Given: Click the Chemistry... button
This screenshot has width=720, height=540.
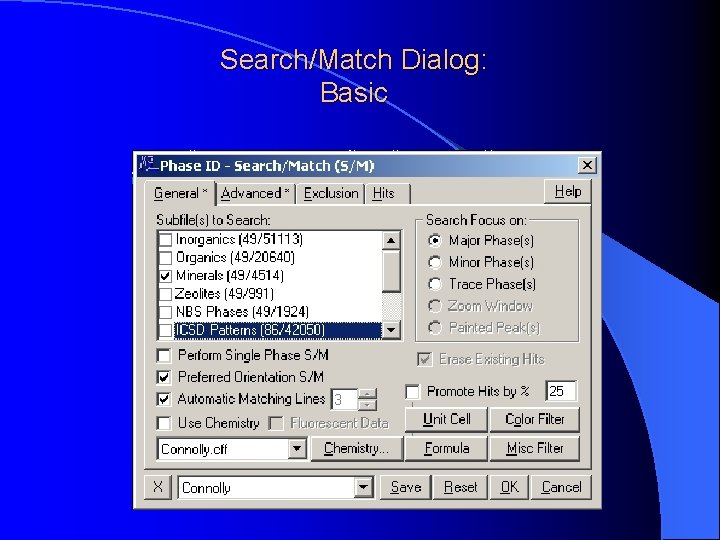Looking at the screenshot, I should coord(357,449).
